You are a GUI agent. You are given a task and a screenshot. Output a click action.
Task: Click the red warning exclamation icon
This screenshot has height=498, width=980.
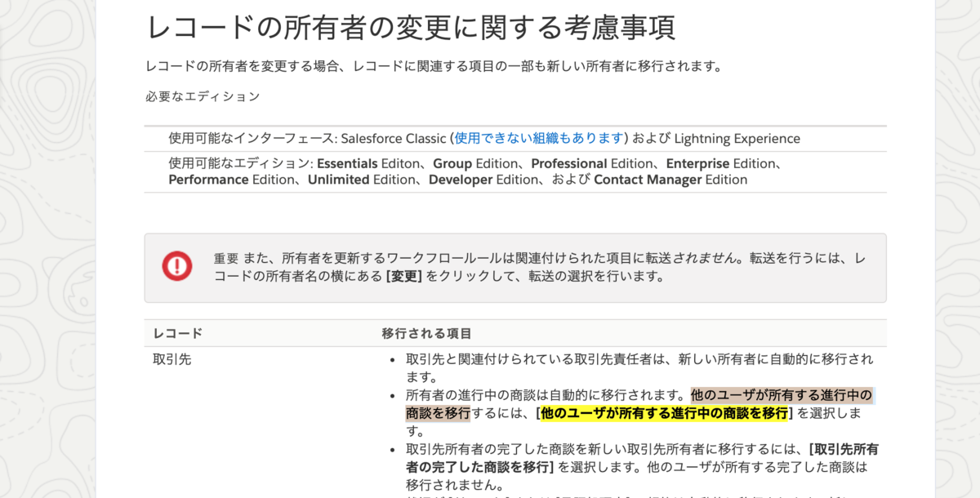(175, 266)
